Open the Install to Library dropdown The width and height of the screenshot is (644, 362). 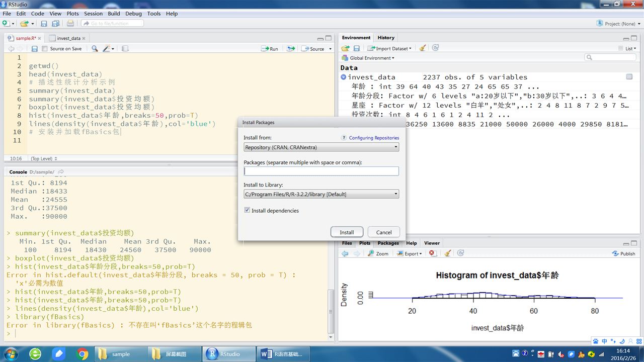click(x=321, y=194)
